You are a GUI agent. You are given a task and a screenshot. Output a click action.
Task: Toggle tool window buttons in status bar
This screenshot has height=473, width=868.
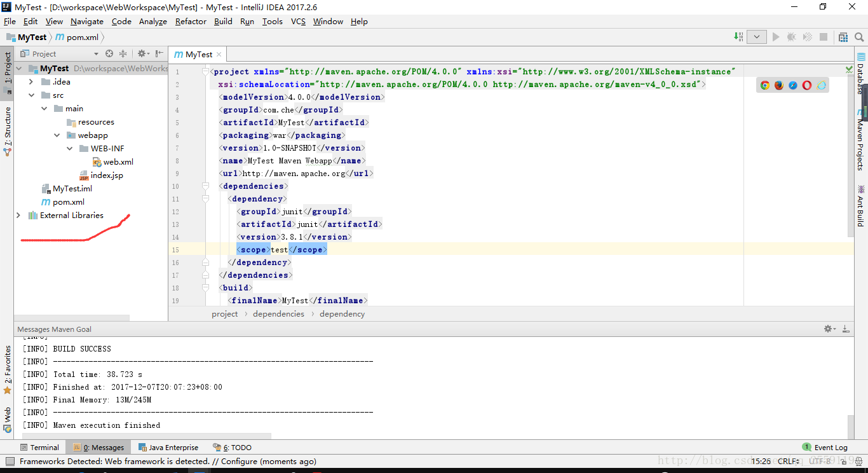[10, 462]
